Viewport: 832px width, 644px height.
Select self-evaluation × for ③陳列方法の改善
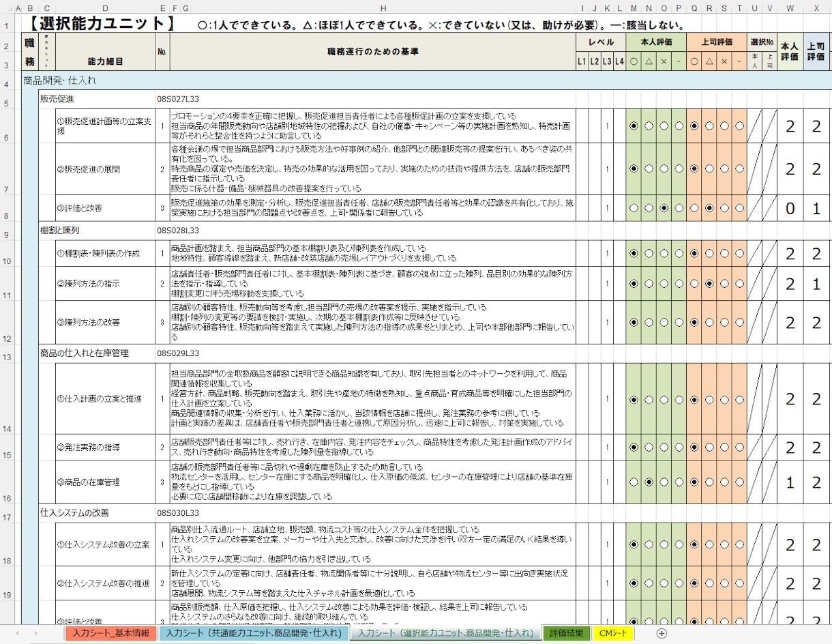[664, 322]
